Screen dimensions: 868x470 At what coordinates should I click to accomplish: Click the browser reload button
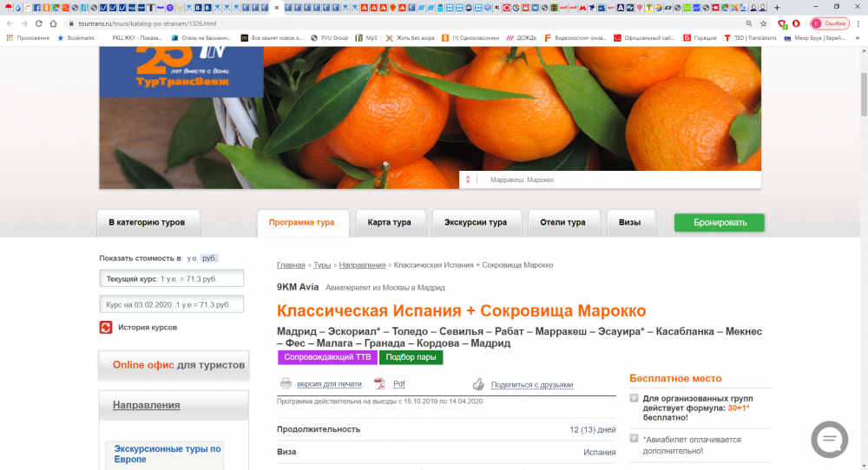click(39, 23)
